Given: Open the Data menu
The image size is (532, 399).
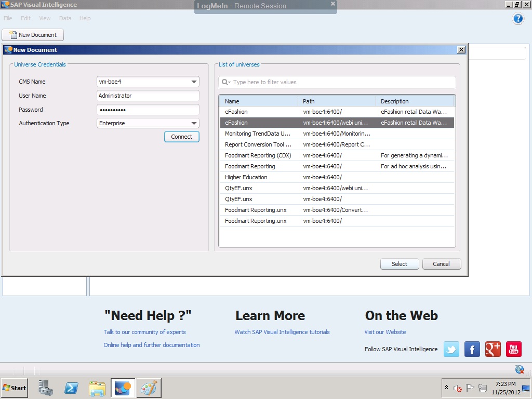Looking at the screenshot, I should click(65, 18).
